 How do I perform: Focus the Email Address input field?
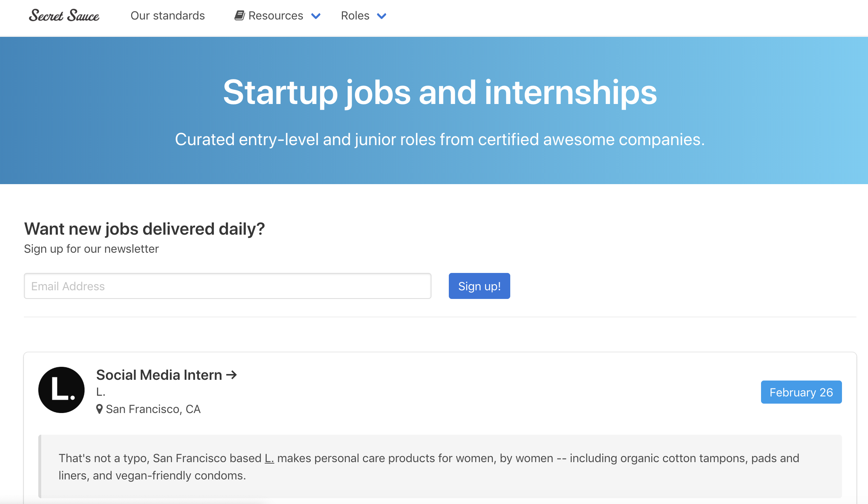pyautogui.click(x=227, y=286)
